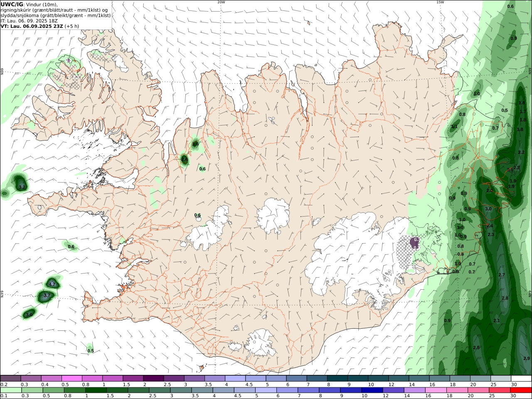532x399 pixels.
Task: Click the white Hofsjökull glacier in central Iceland
Action: 273,215
